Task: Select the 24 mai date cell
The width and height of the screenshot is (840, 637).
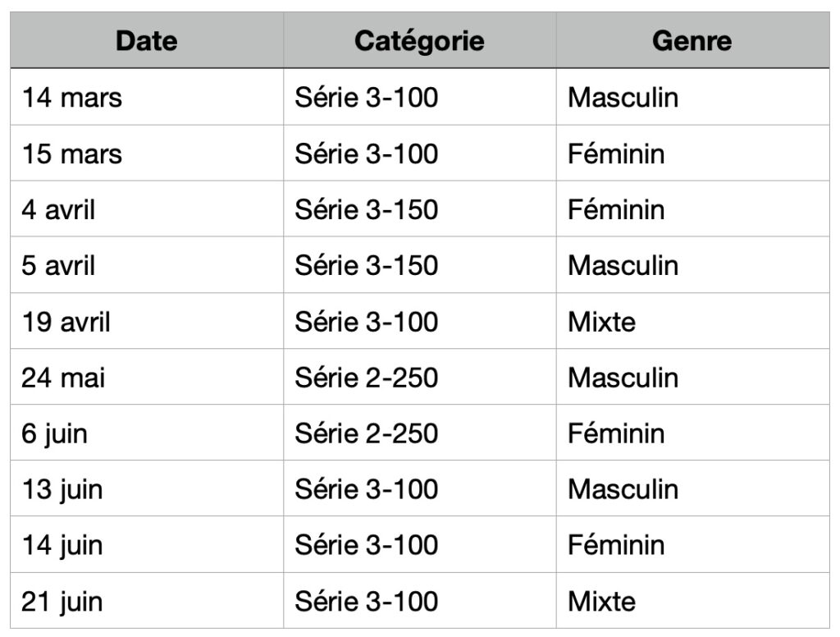Action: tap(64, 378)
